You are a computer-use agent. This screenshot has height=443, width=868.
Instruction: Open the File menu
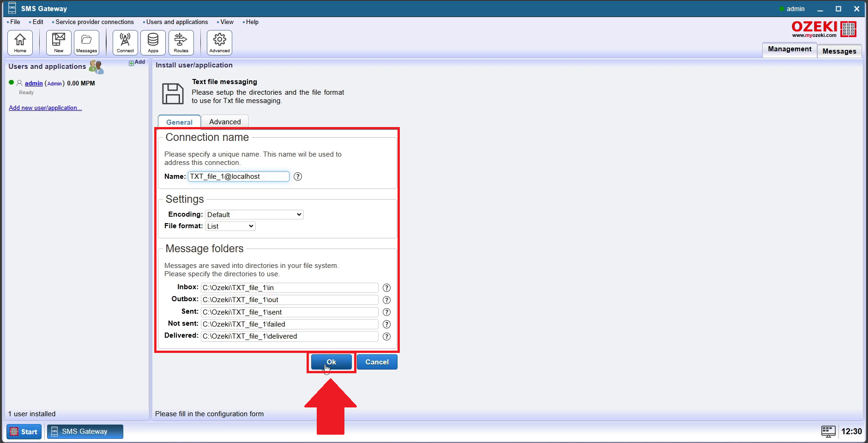point(15,22)
